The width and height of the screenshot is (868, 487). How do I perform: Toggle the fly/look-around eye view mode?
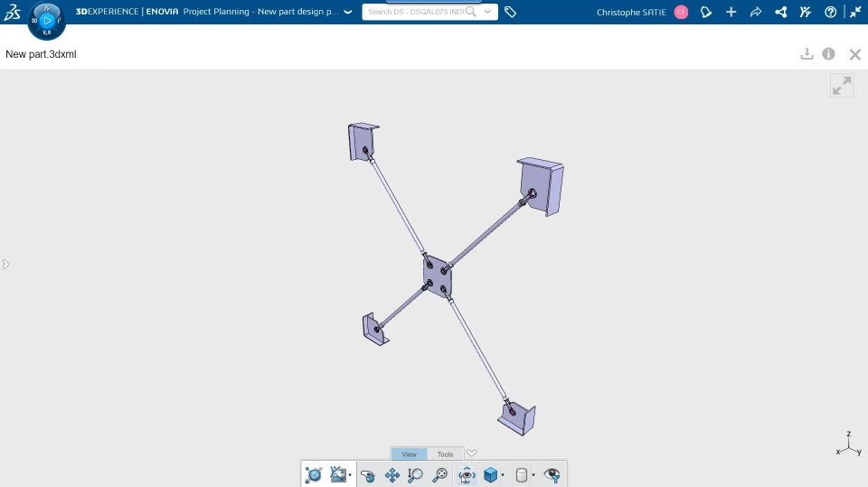tap(467, 475)
